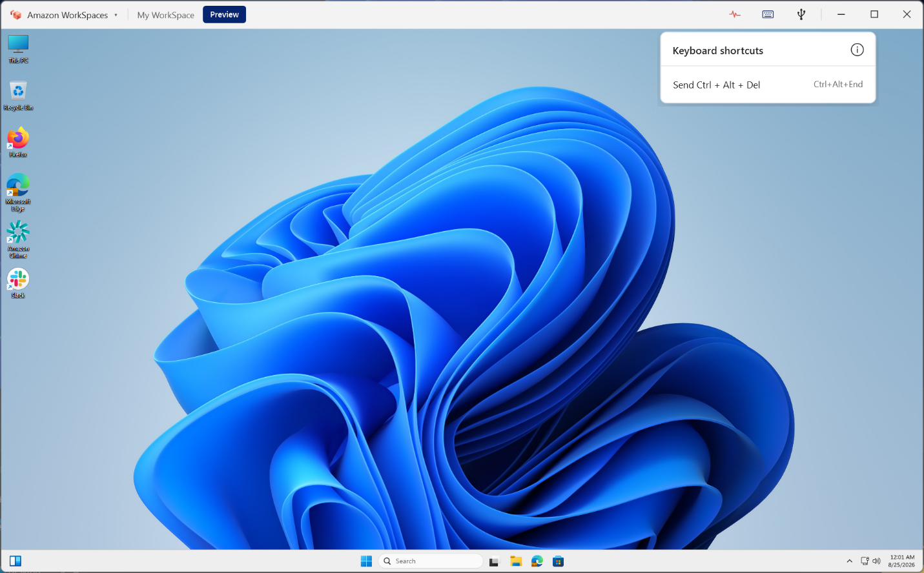Minimize the Amazon WorkSpaces window

[x=841, y=14]
